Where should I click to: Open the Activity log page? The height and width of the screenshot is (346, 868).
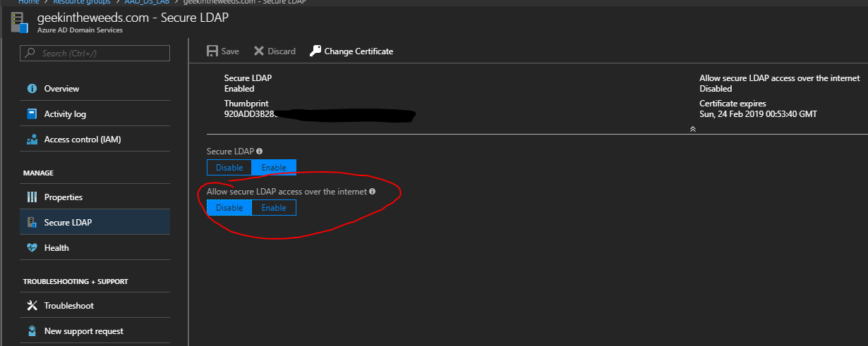tap(95, 114)
